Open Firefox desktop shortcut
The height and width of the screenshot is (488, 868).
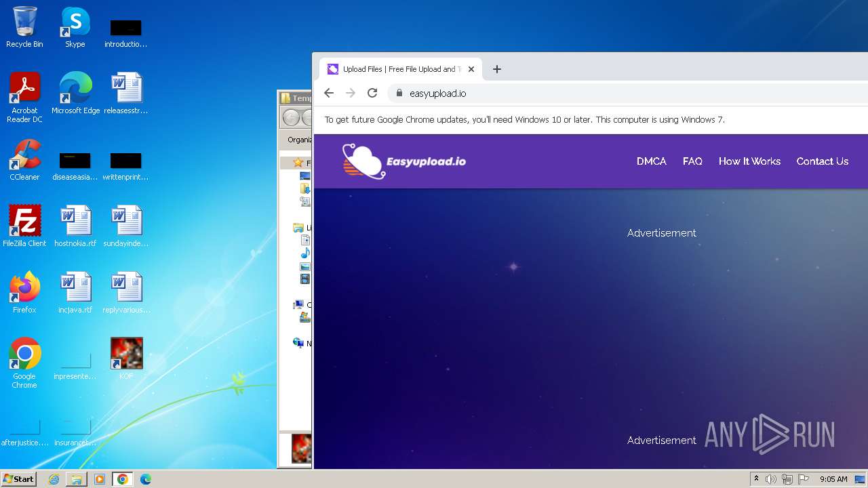pyautogui.click(x=24, y=293)
